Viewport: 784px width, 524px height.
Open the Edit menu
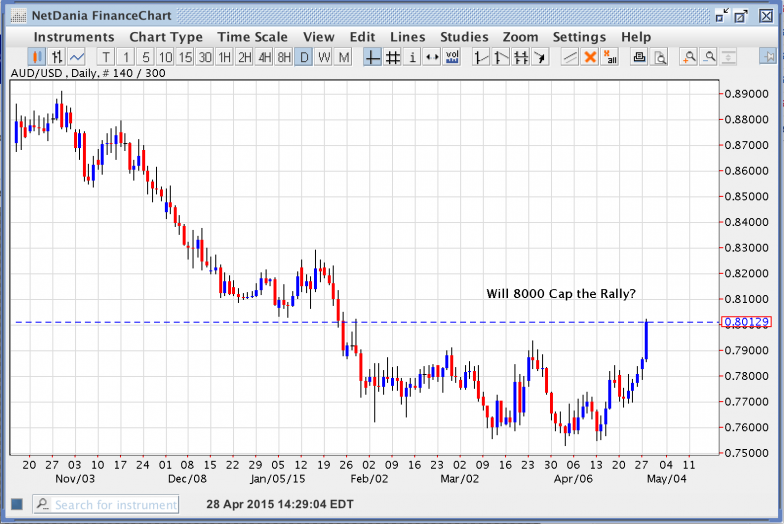coord(362,37)
